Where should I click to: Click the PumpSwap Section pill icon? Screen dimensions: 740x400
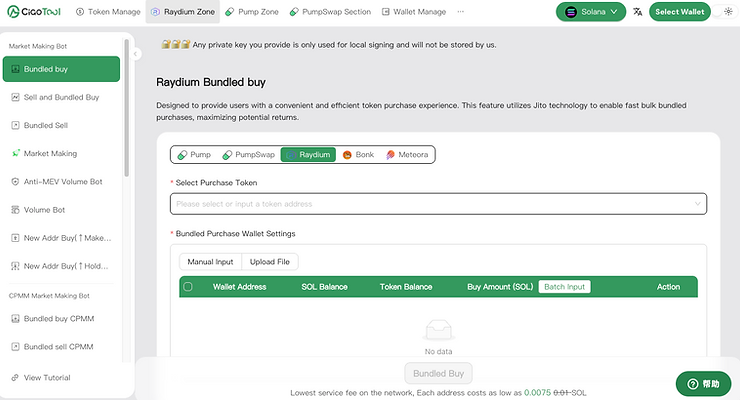(x=294, y=12)
